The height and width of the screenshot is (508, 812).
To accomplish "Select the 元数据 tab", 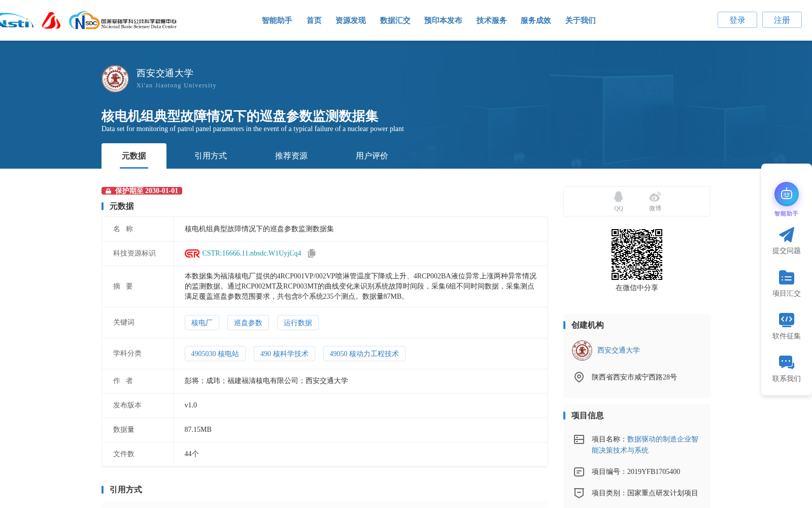I will pyautogui.click(x=134, y=156).
